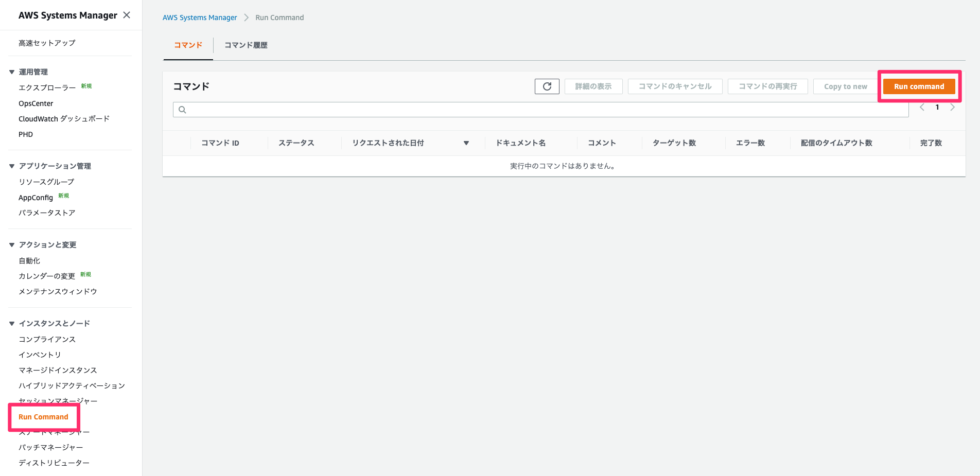This screenshot has width=980, height=476.
Task: Click the Copy to new button
Action: tap(845, 86)
